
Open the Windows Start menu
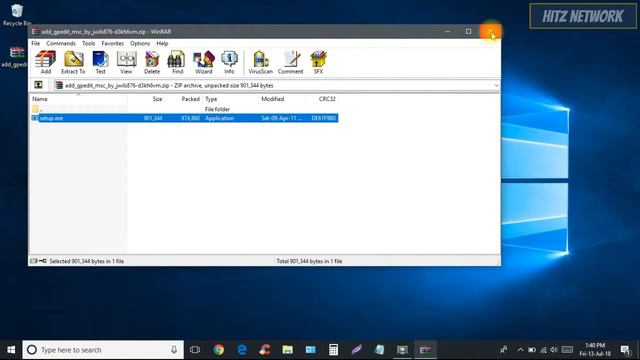(11, 350)
